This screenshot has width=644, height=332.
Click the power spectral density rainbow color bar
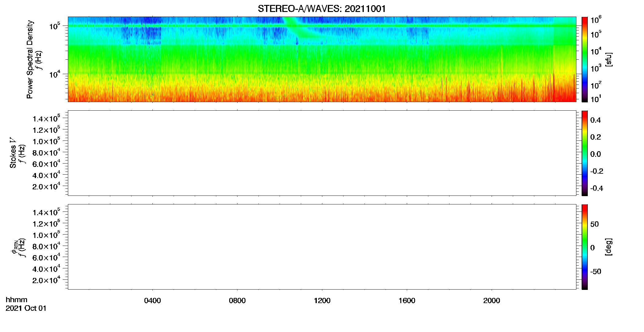[x=584, y=59]
